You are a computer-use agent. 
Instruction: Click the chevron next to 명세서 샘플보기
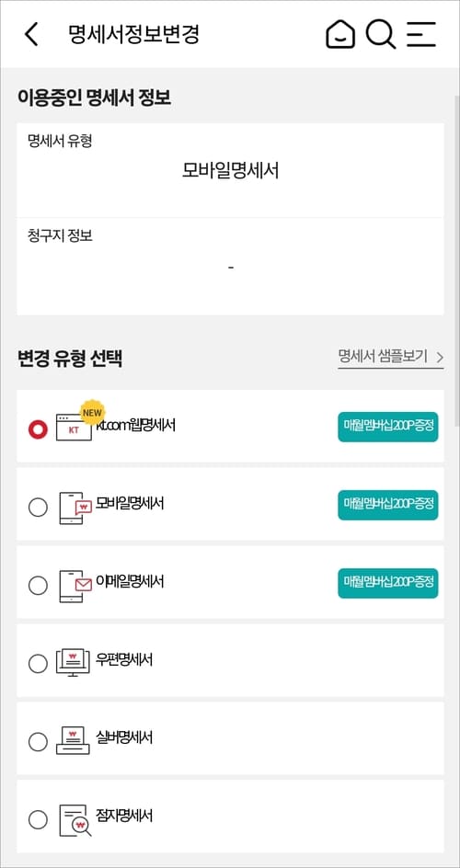pyautogui.click(x=440, y=358)
